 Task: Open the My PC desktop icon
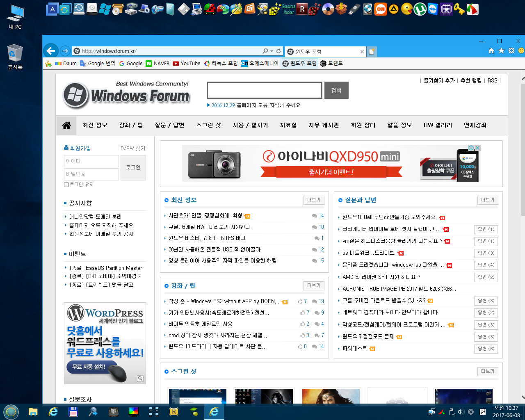click(x=15, y=17)
